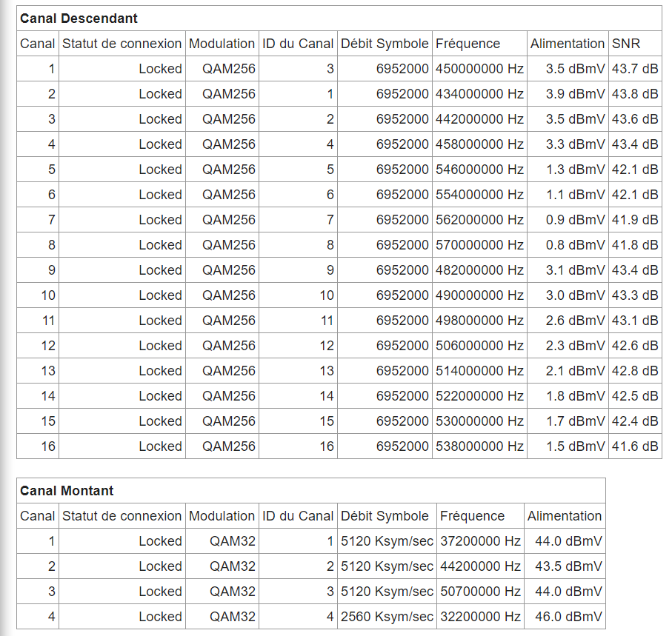Click downstream frequency '514000000 Hz'

click(479, 371)
